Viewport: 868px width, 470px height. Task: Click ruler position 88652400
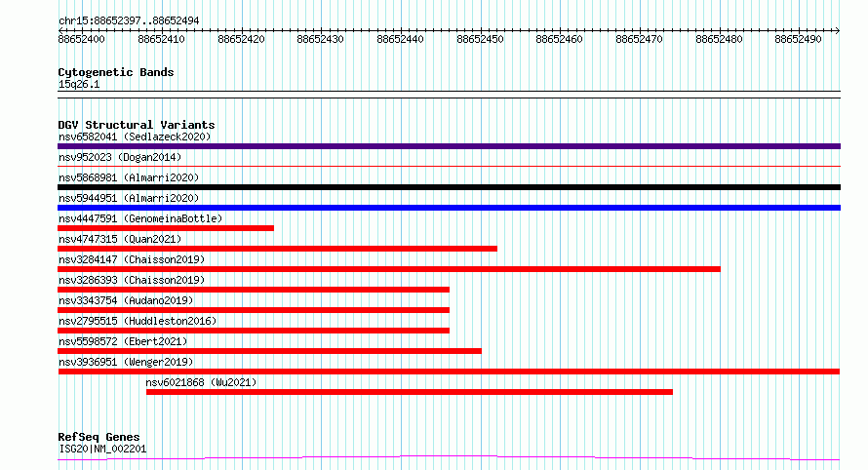click(81, 39)
